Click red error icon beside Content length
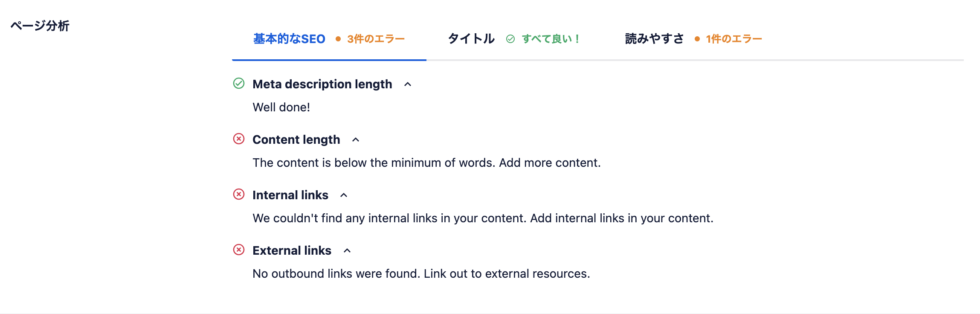980x314 pixels. (239, 139)
